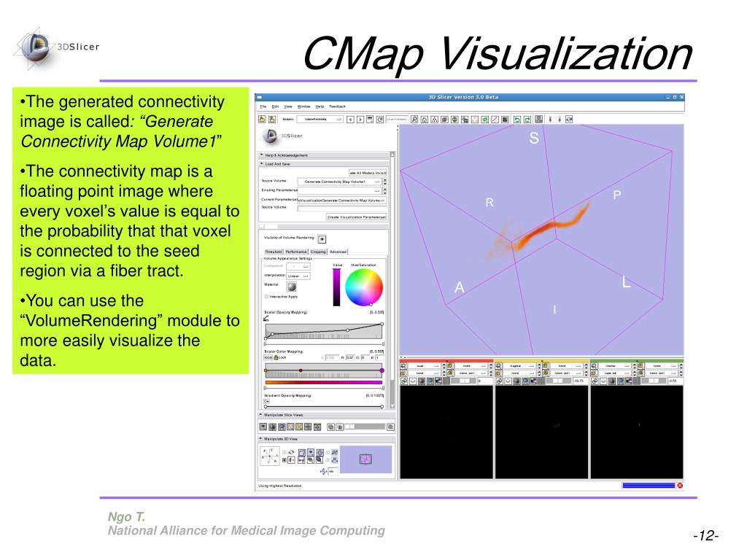Switch to the Threshold tab
This screenshot has width=747, height=560.
[274, 252]
